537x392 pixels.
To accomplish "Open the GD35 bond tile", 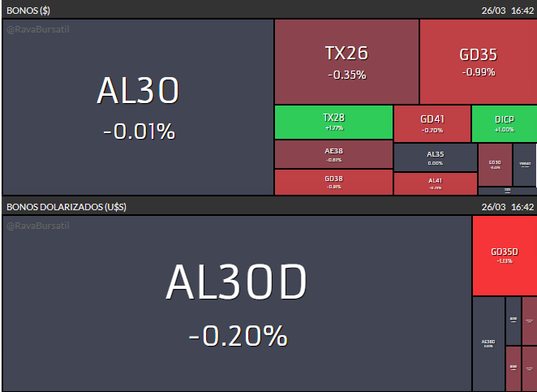I will pyautogui.click(x=478, y=62).
